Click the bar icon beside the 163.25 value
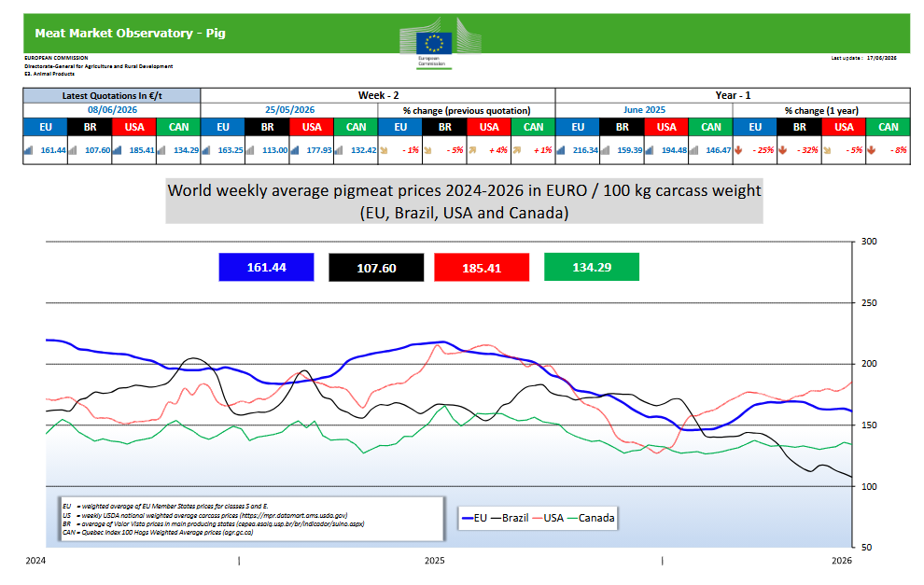This screenshot has height=585, width=924. click(x=206, y=150)
